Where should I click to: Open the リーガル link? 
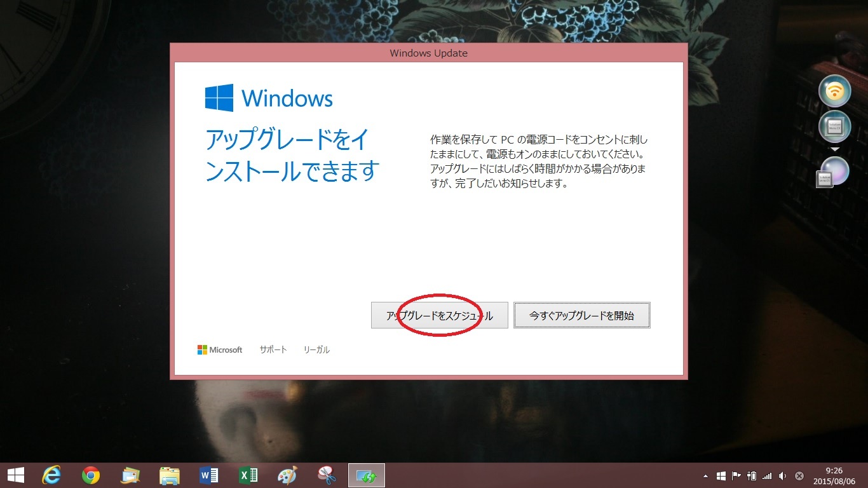coord(316,349)
